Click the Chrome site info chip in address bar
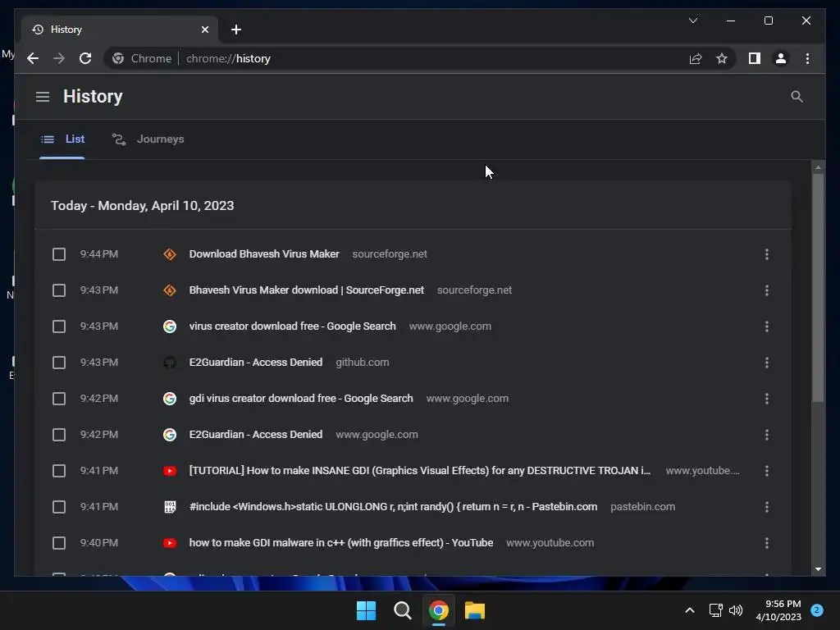The image size is (840, 630). (x=143, y=58)
